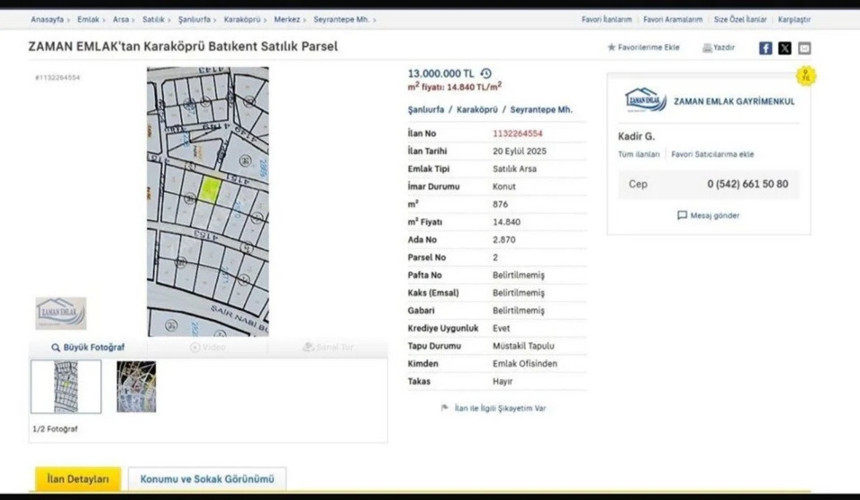This screenshot has height=500, width=860.
Task: Click Sanal Tur icon under photo
Action: [x=308, y=348]
